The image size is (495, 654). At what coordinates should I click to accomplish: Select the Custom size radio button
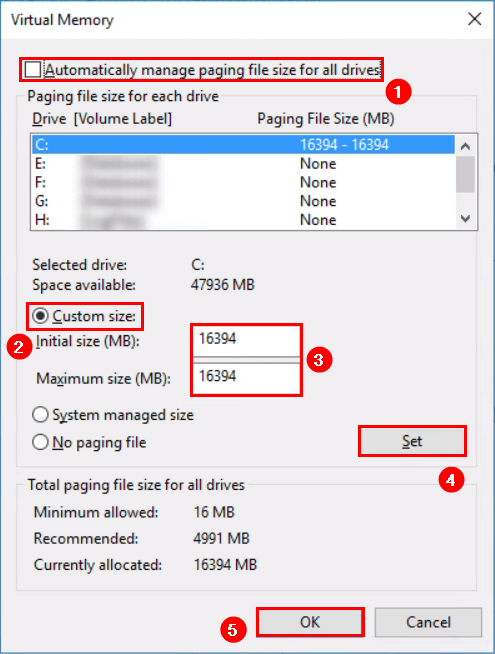click(40, 316)
